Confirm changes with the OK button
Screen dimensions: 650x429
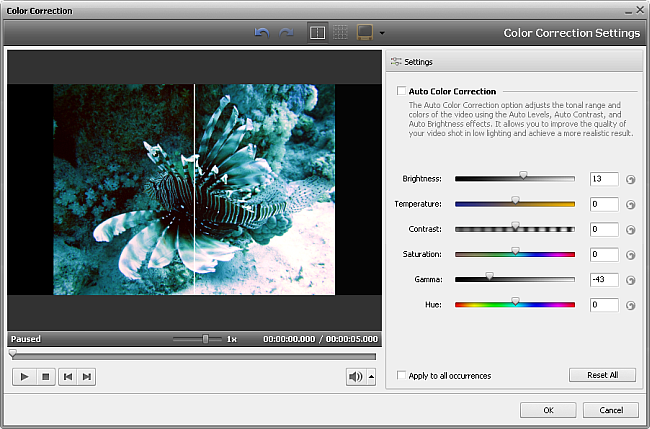point(548,410)
